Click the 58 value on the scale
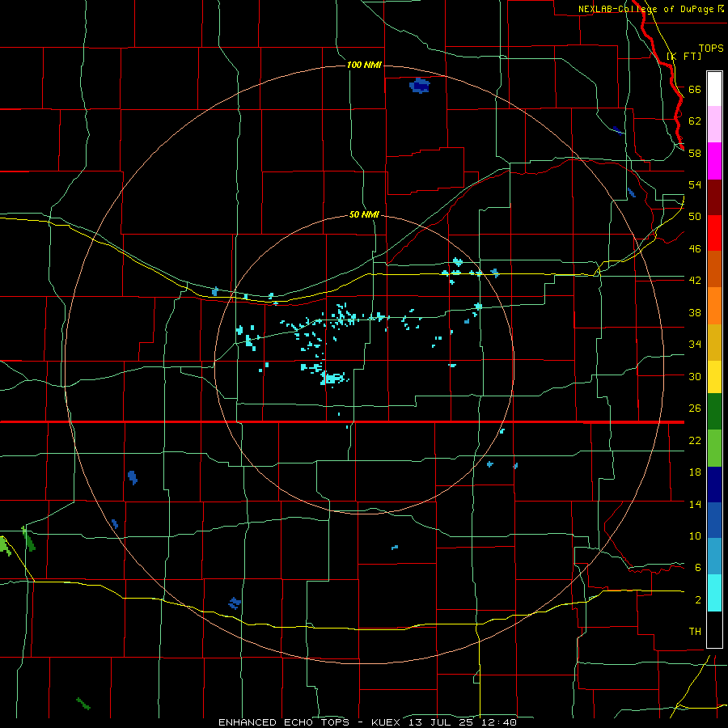Screen dimensions: 728x728 tap(695, 153)
